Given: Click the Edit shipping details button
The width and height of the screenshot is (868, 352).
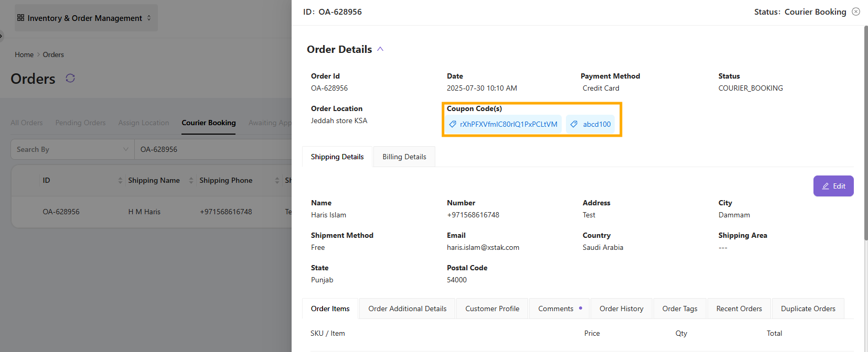Looking at the screenshot, I should tap(833, 186).
